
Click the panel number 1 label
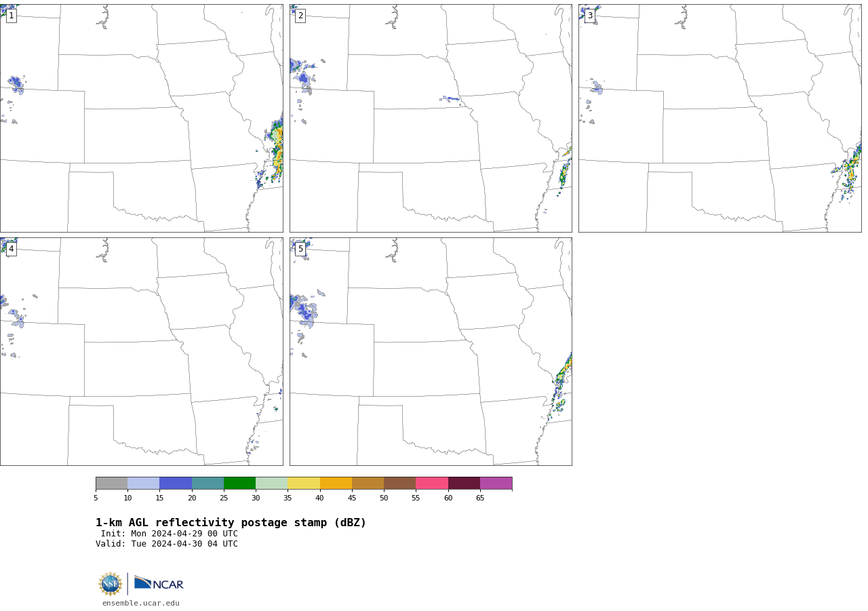point(11,16)
